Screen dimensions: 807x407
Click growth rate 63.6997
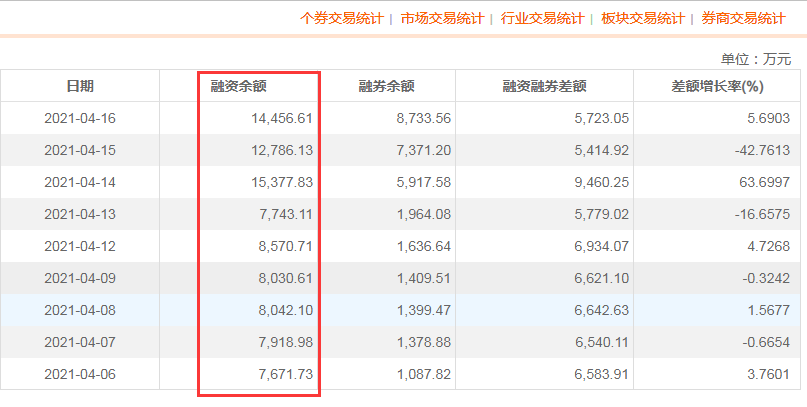(766, 182)
